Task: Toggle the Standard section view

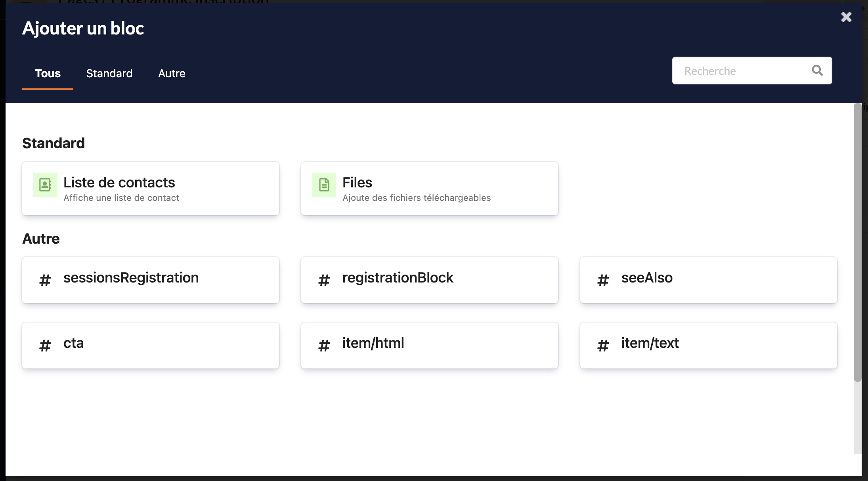Action: coord(110,73)
